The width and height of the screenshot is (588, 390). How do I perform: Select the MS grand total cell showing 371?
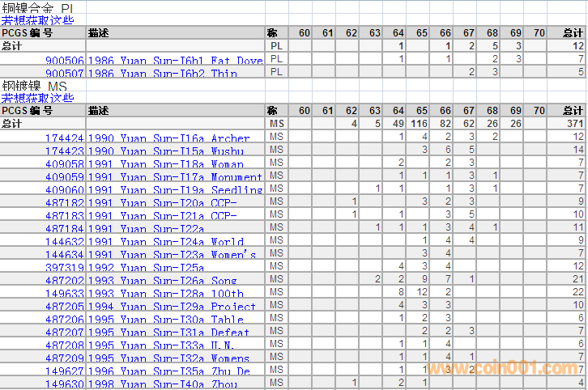click(x=573, y=124)
